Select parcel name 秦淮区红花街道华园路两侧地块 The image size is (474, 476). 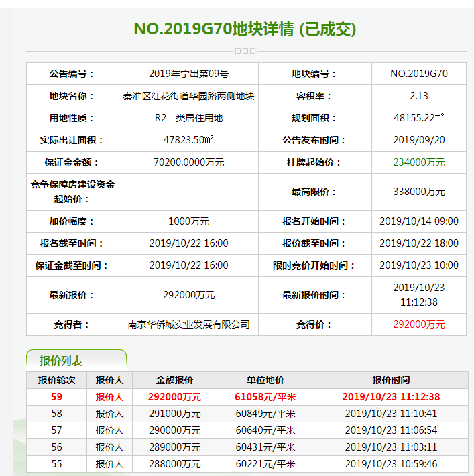188,96
